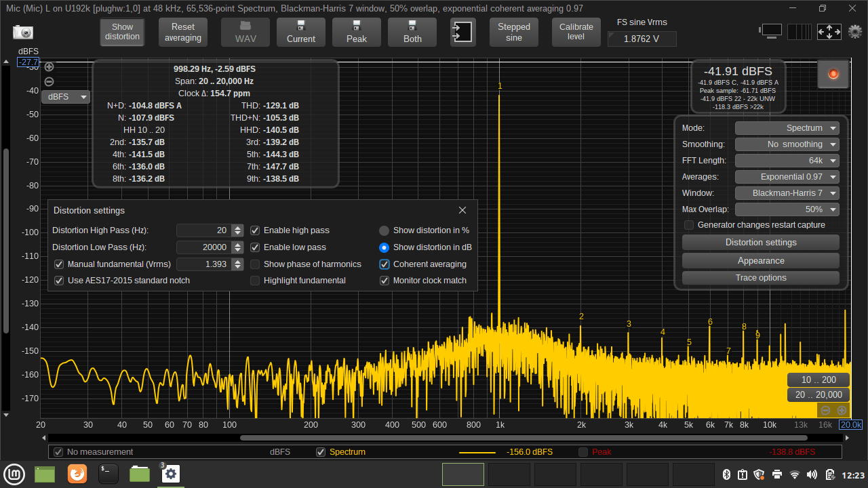This screenshot has height=488, width=868.
Task: Click the FS sine Vrms field
Action: (x=642, y=39)
